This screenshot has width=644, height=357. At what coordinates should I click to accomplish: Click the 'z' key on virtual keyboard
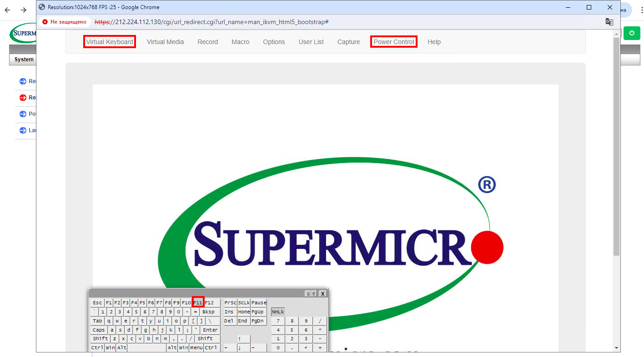coord(115,339)
